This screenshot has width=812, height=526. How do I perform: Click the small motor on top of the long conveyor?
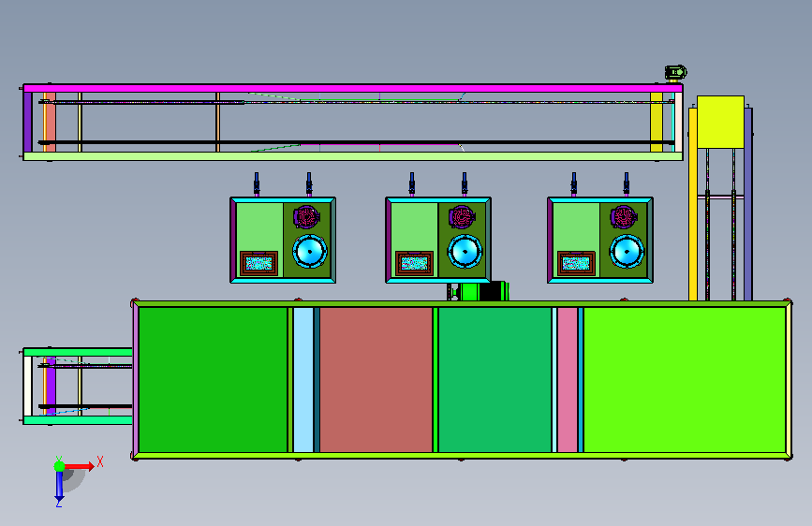[x=675, y=72]
